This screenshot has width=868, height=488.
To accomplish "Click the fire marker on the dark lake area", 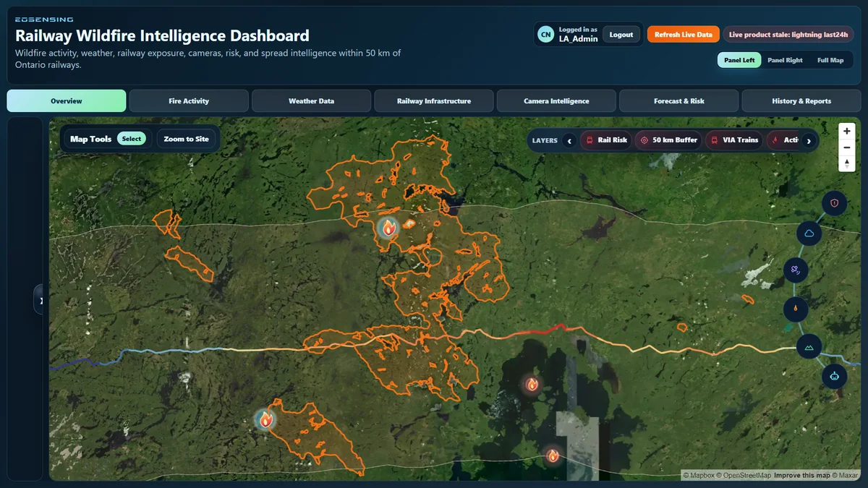I will 532,384.
